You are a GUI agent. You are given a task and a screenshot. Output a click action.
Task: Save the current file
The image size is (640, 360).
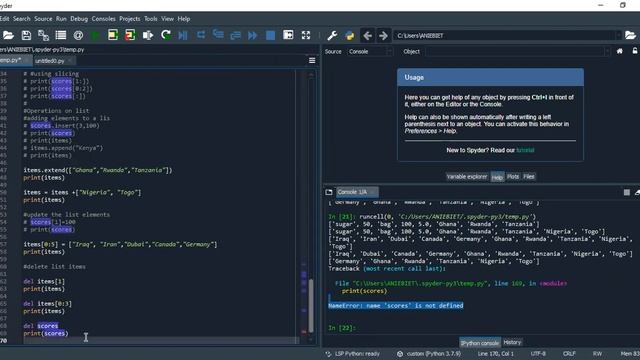pos(26,36)
